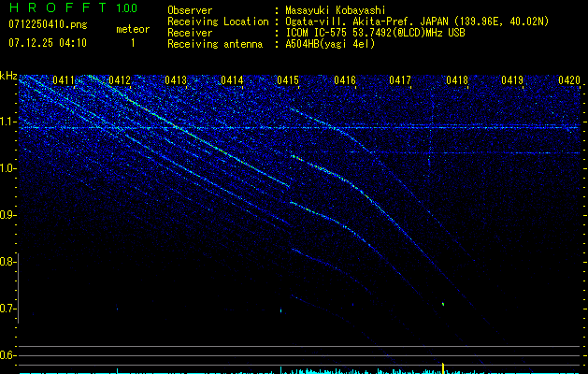Click the 0417 time marker
Screen dimensions: 588x374
[400, 80]
